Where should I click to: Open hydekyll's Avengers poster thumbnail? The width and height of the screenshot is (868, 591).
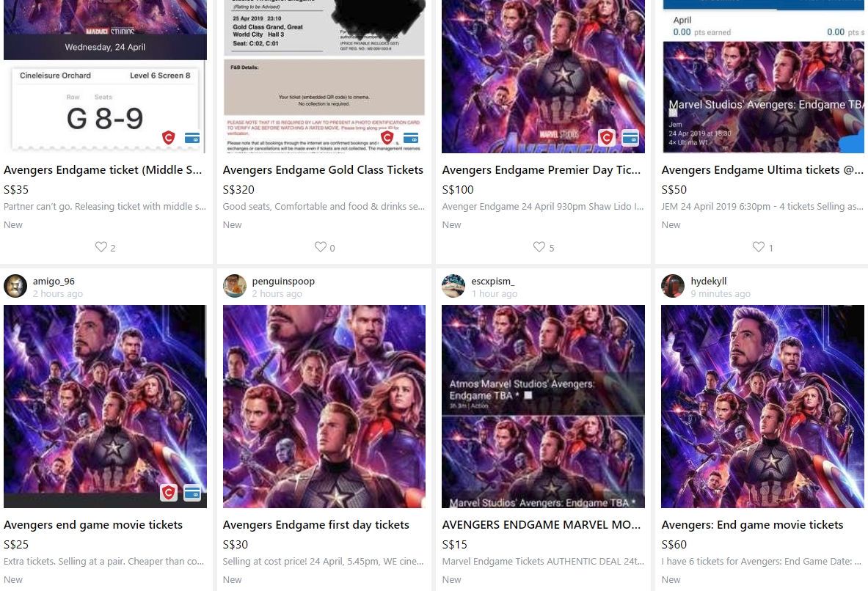click(762, 406)
